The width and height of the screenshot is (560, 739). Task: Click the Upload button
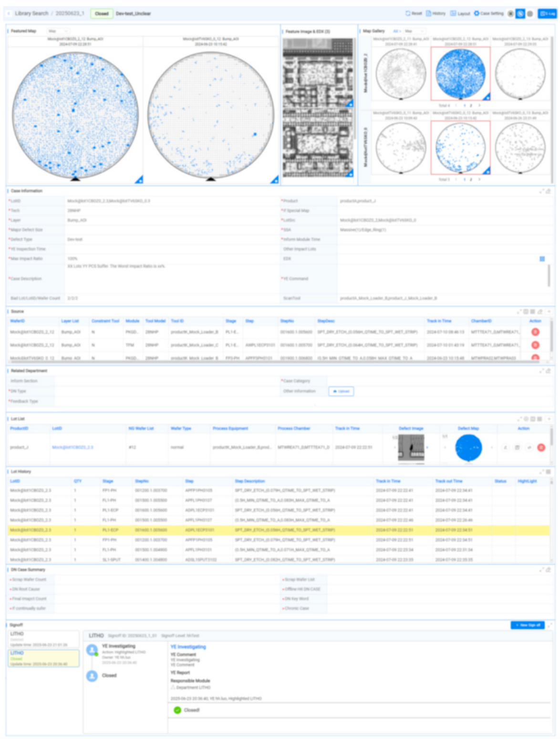coord(341,391)
